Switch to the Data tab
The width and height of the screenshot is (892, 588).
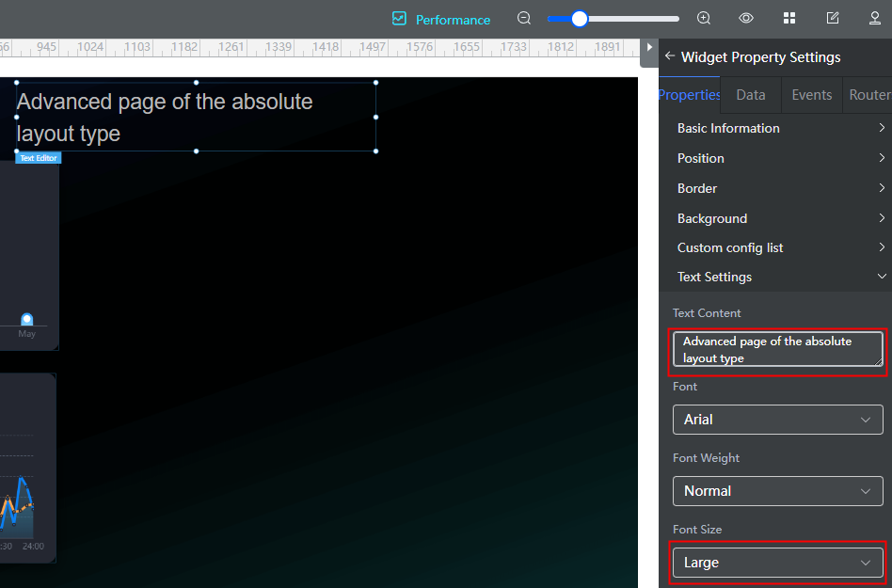[x=750, y=95]
